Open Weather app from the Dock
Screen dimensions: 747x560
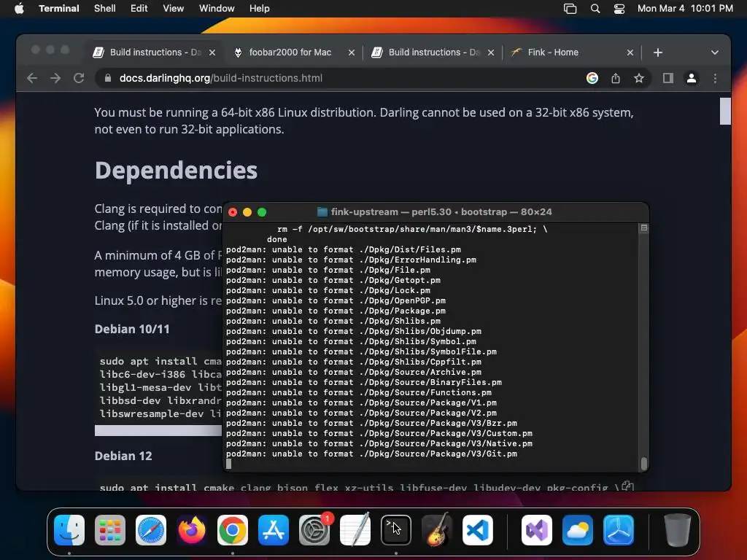point(578,530)
